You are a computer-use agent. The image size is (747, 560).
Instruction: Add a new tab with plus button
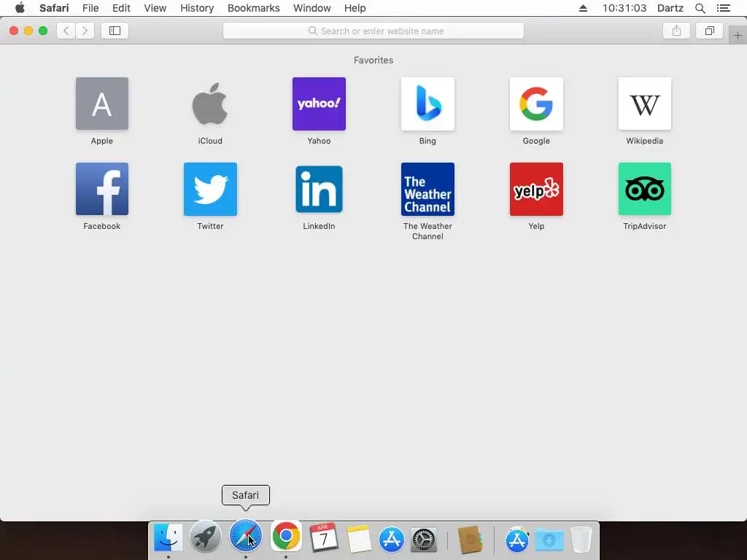click(738, 36)
